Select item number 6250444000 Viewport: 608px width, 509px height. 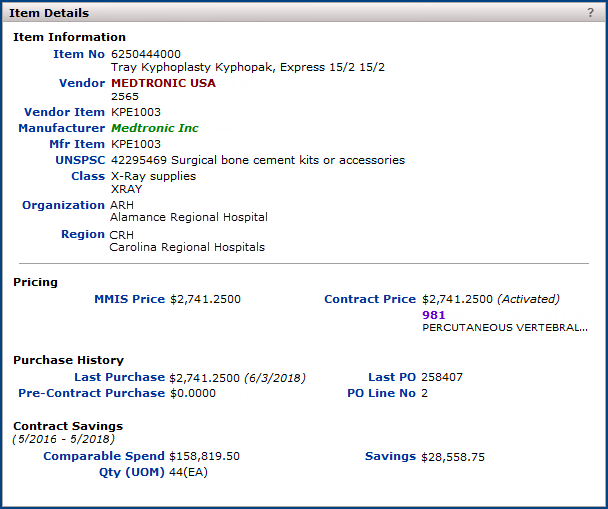(x=146, y=54)
